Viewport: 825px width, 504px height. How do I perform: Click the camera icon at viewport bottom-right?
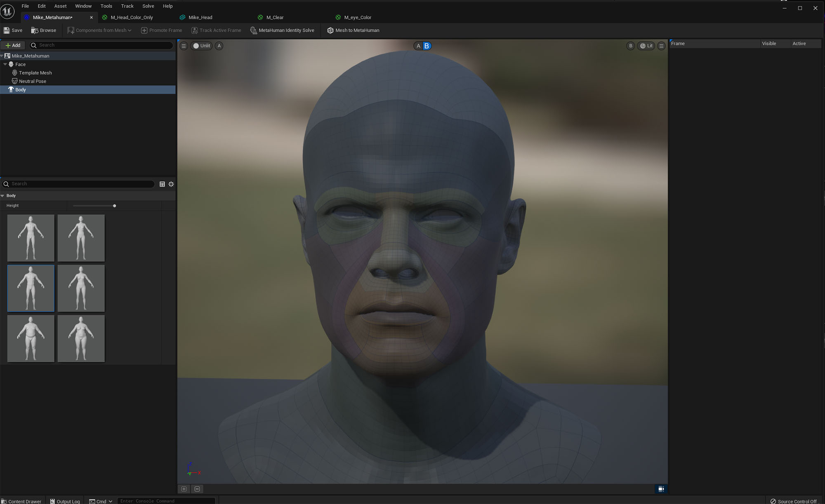[x=661, y=489]
